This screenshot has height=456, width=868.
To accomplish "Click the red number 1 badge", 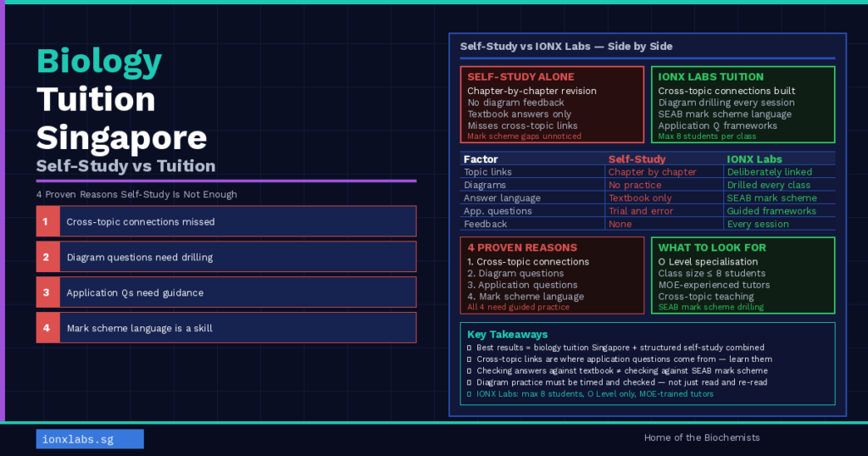I will click(x=47, y=221).
